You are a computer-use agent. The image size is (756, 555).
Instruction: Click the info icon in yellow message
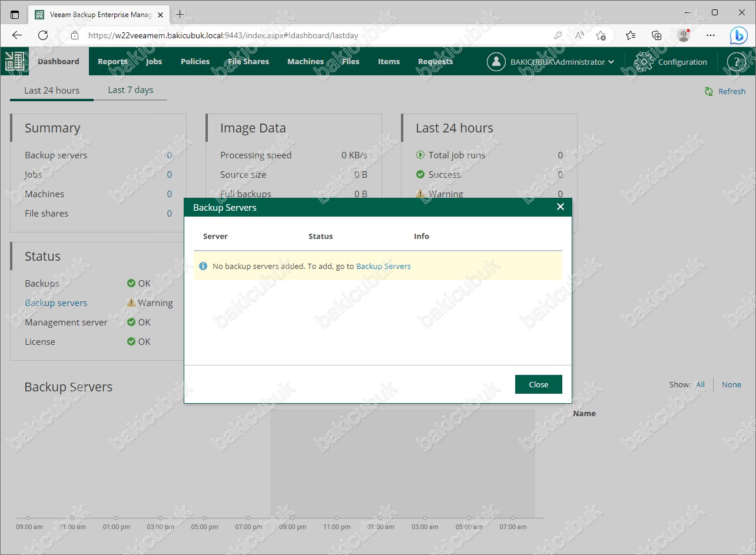(x=203, y=266)
